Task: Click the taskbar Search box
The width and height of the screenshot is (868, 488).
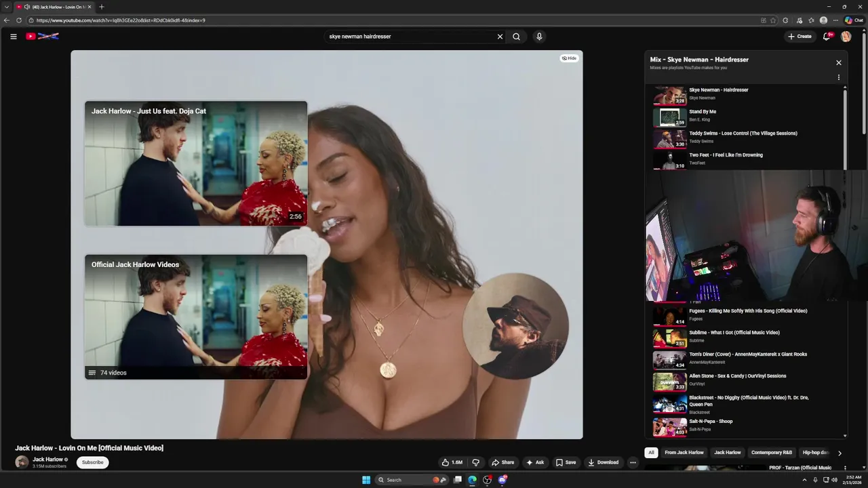Action: point(412,480)
